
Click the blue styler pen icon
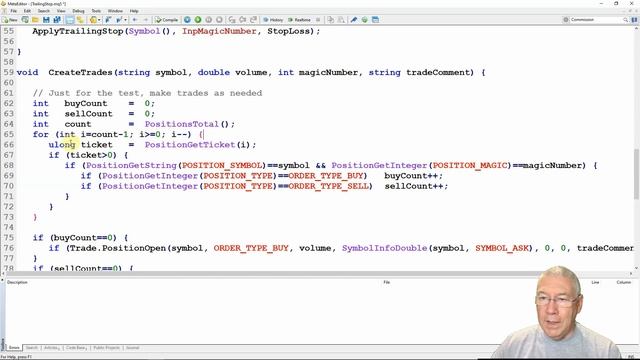(353, 20)
